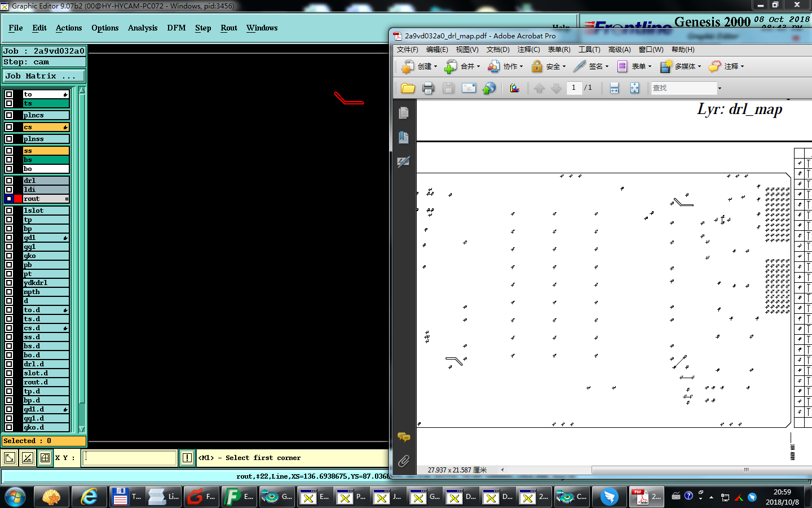This screenshot has height=508, width=812.
Task: Click the Collaborate (协作) icon
Action: [x=493, y=67]
